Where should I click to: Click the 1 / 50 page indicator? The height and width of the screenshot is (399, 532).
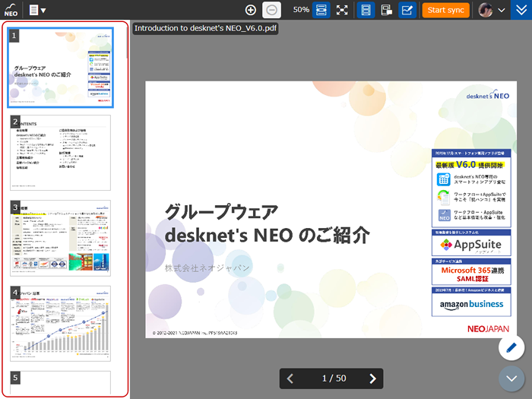334,378
